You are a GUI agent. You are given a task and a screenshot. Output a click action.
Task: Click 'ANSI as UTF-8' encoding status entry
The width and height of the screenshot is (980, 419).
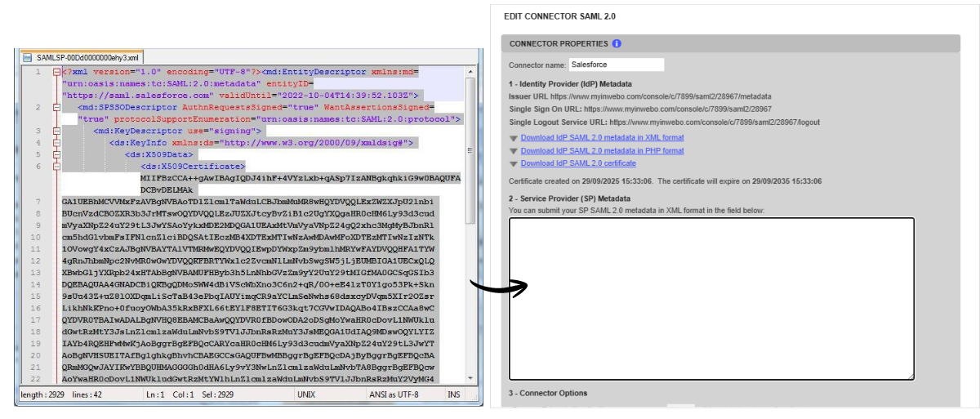(395, 396)
